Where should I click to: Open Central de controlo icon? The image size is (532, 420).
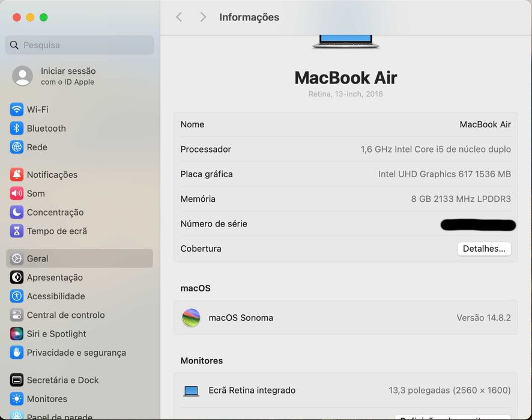click(17, 315)
